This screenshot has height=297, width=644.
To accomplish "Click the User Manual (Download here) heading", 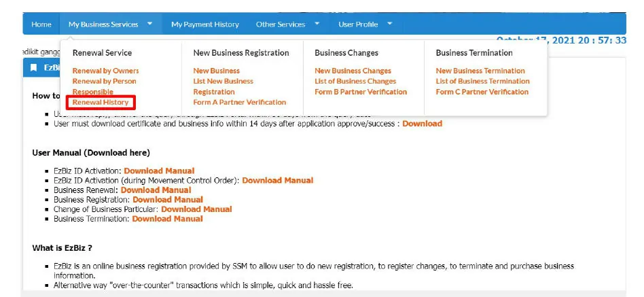I will tap(91, 153).
